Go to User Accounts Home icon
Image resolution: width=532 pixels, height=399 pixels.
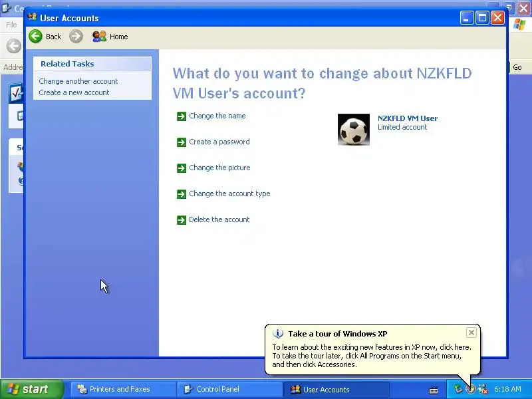99,37
